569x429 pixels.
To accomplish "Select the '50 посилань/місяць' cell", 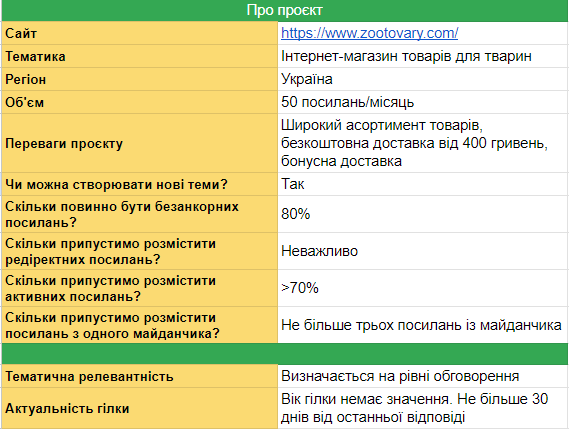I will click(423, 102).
